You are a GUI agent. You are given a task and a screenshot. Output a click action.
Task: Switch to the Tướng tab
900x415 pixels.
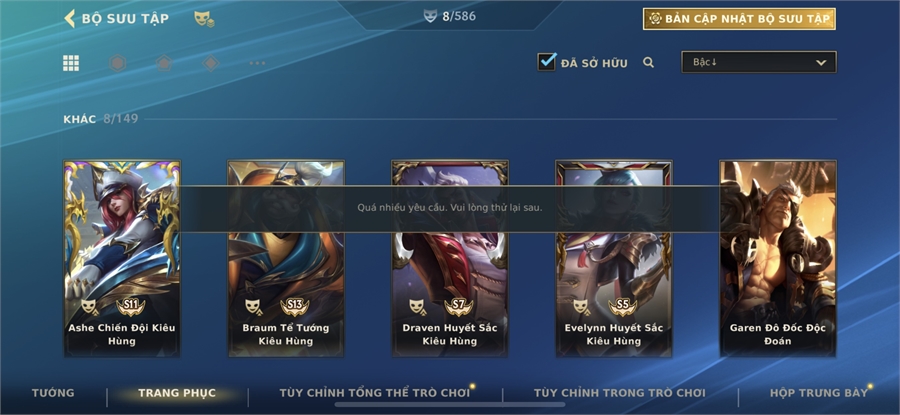(x=53, y=393)
